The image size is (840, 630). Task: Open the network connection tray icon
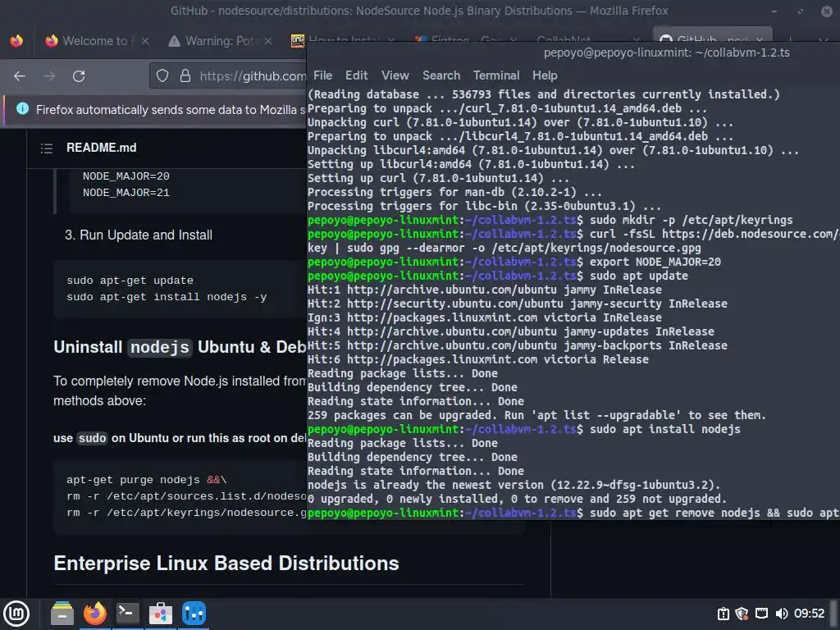pyautogui.click(x=761, y=614)
